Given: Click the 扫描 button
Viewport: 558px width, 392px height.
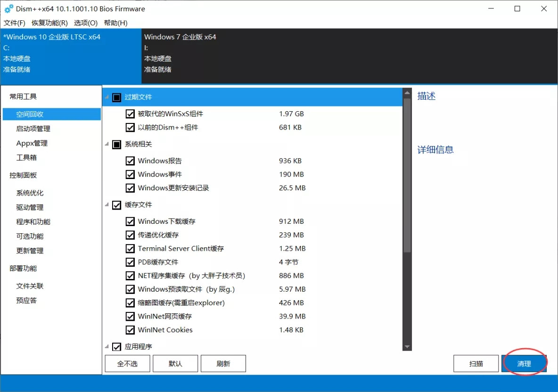Looking at the screenshot, I should point(476,364).
